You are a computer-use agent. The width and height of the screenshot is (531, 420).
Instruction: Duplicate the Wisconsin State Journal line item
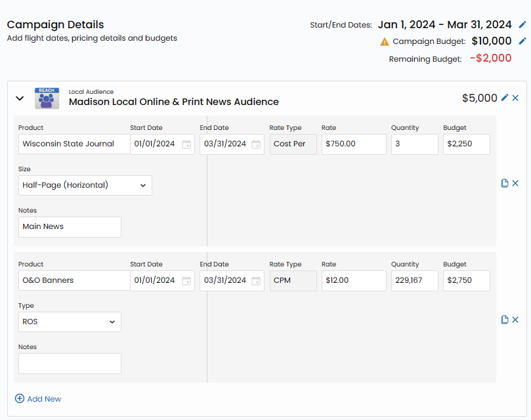point(505,184)
